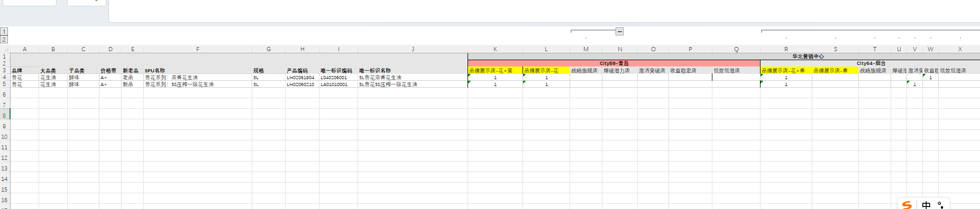
Task: Select product code LH02061804
Action: [x=302, y=77]
